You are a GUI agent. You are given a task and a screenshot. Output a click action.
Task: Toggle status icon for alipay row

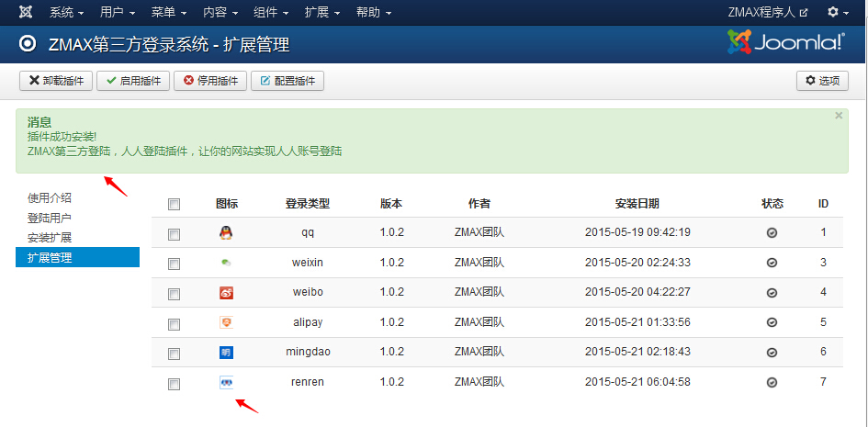tap(772, 322)
